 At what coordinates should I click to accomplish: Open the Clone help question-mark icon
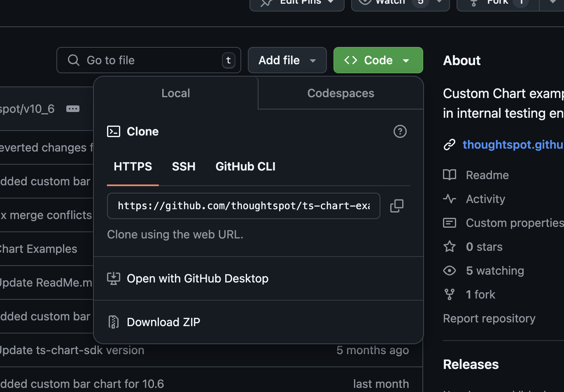[x=400, y=131]
